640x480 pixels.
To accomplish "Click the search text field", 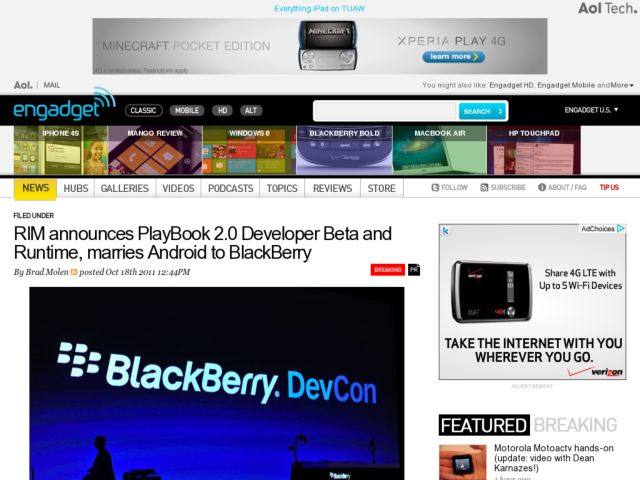I will [x=386, y=111].
